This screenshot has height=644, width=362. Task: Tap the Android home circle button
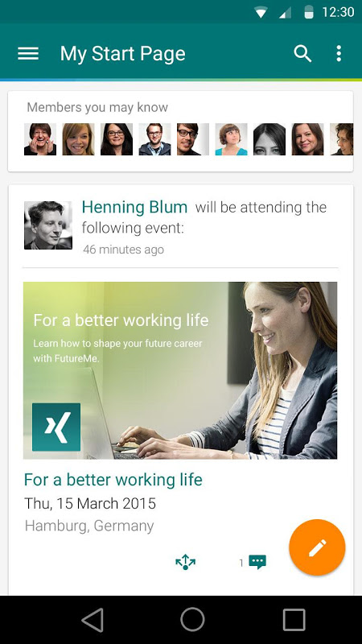[x=192, y=619]
